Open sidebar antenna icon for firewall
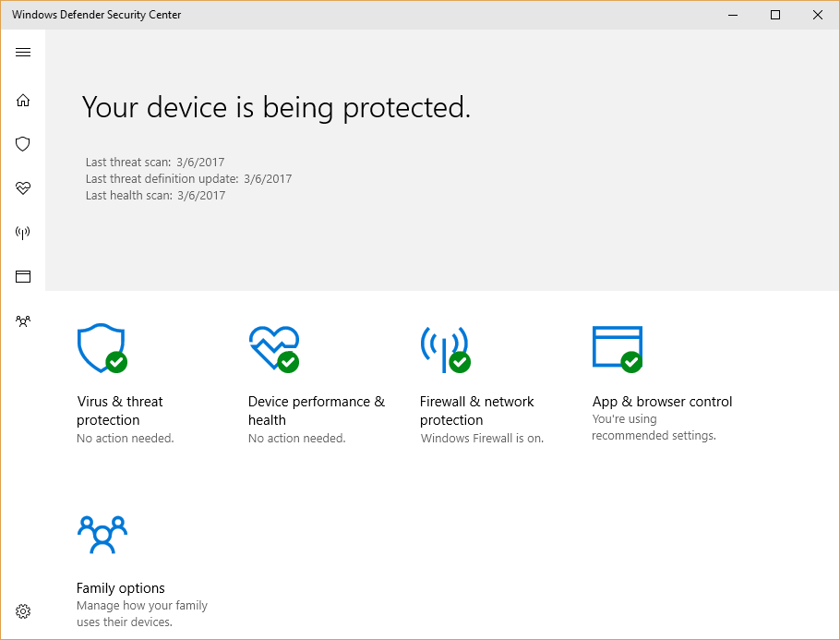This screenshot has height=640, width=840. (x=23, y=233)
